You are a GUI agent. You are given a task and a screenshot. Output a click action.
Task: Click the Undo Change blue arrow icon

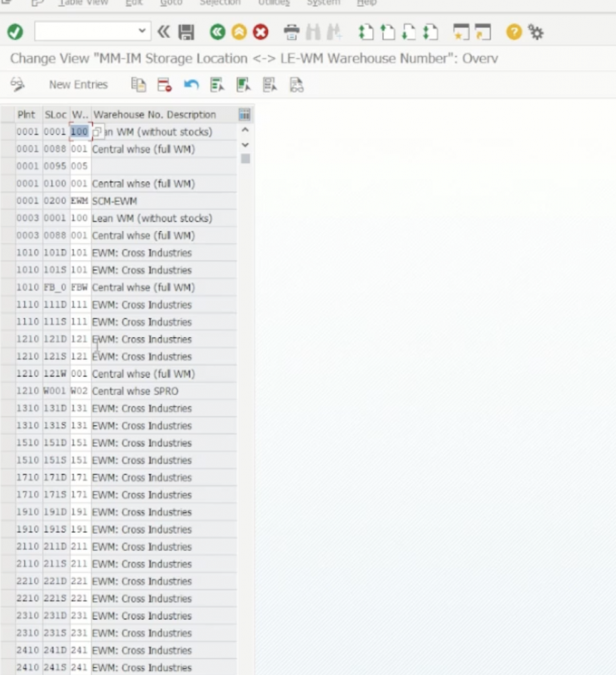tap(191, 84)
